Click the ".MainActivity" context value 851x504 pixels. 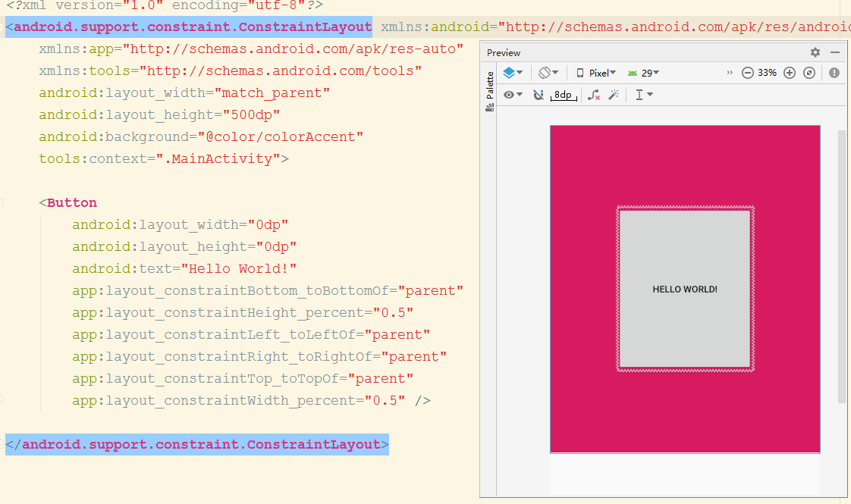point(218,159)
